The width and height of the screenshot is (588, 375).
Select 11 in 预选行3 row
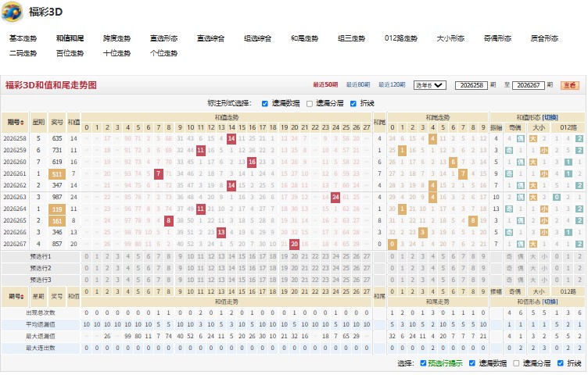click(201, 280)
